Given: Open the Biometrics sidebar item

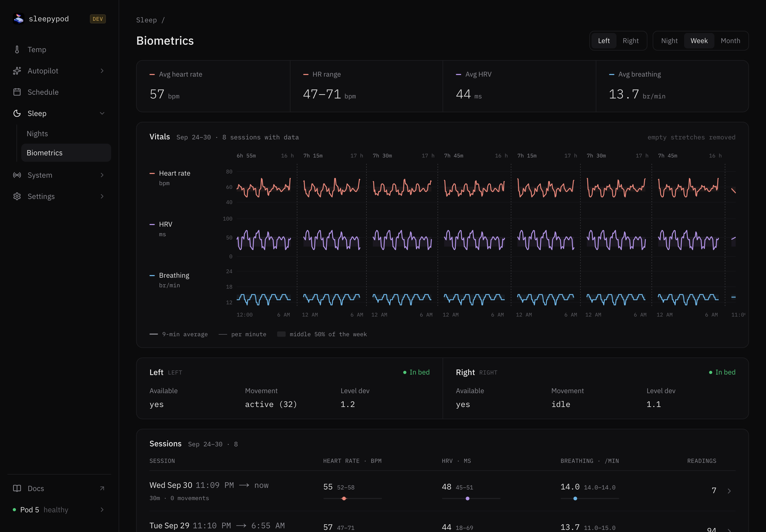Looking at the screenshot, I should point(66,153).
